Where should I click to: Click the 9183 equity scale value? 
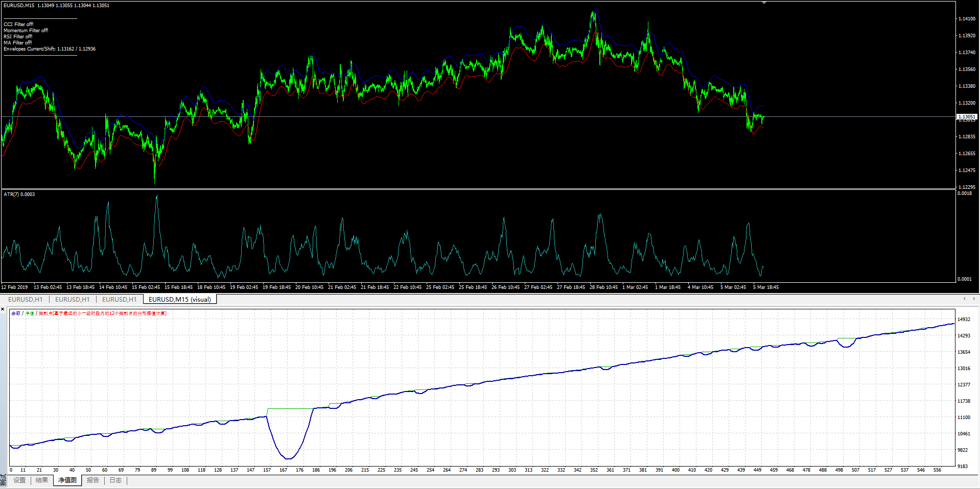point(963,467)
